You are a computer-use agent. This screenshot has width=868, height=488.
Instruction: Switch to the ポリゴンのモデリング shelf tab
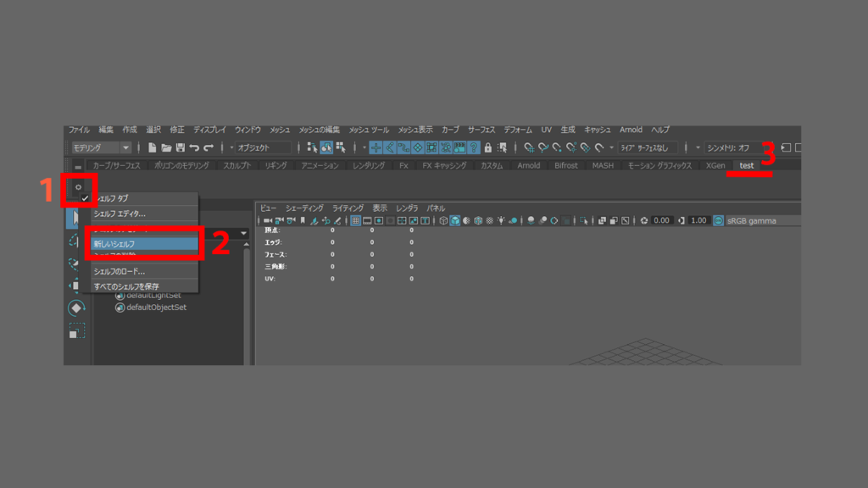coord(181,165)
